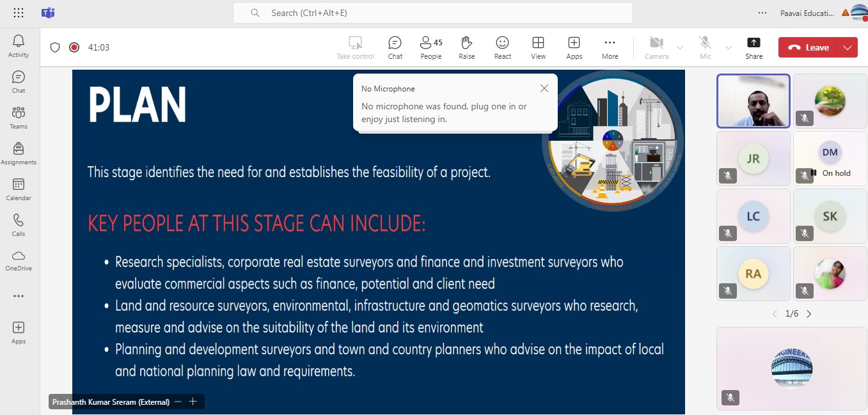
Task: Toggle the Camera on
Action: (656, 48)
